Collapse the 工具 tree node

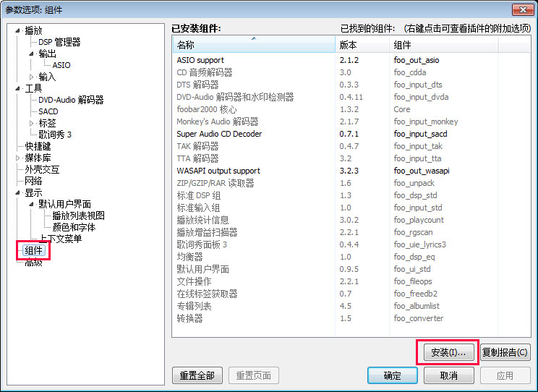18,88
